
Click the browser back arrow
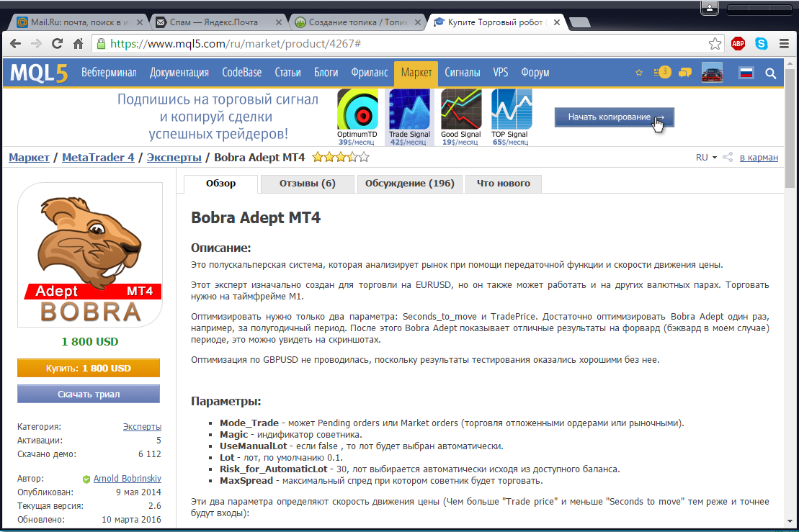16,44
